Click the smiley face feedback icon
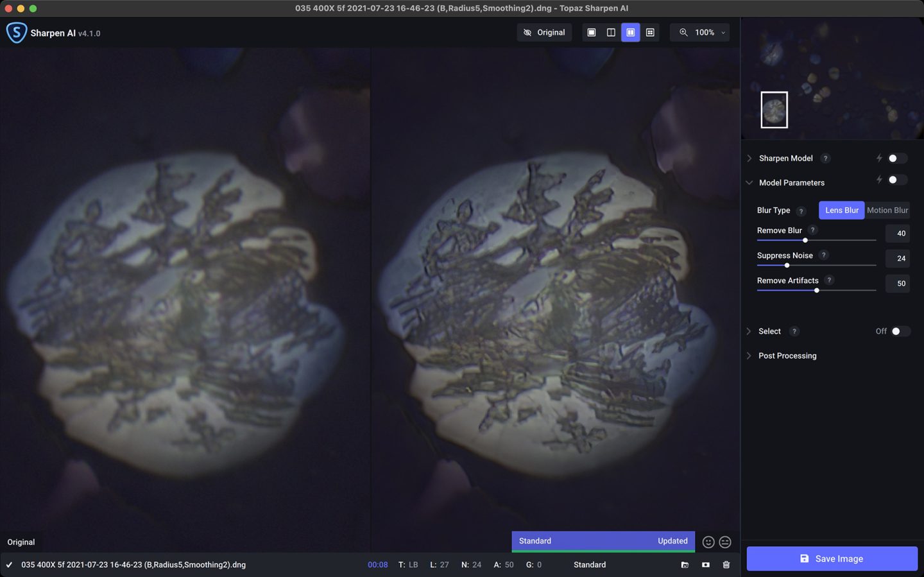 [708, 542]
